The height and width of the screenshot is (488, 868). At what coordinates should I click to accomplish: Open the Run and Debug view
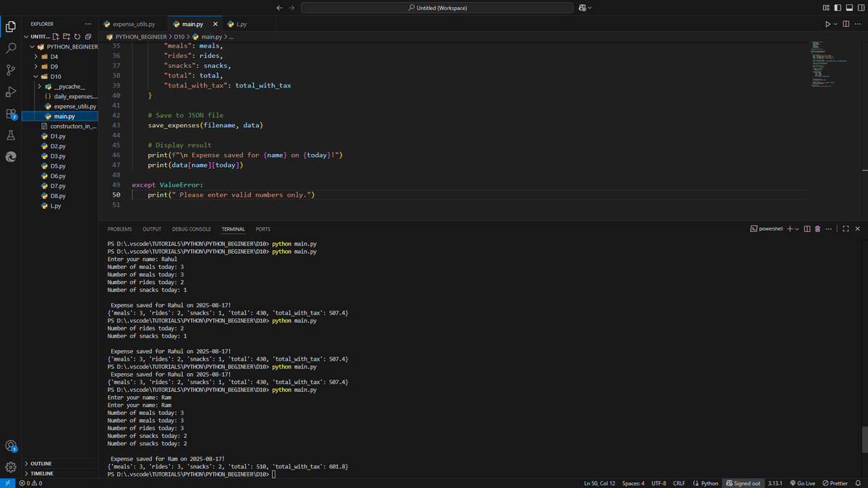11,92
